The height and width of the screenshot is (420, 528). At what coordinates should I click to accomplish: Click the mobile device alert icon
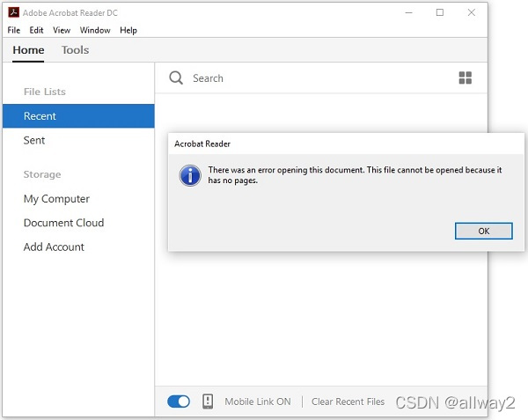pyautogui.click(x=208, y=402)
